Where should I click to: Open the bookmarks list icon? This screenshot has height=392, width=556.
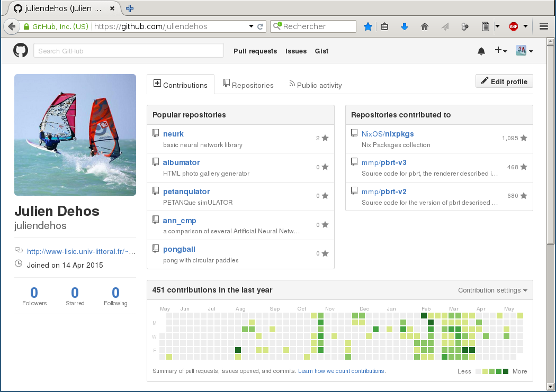point(384,26)
